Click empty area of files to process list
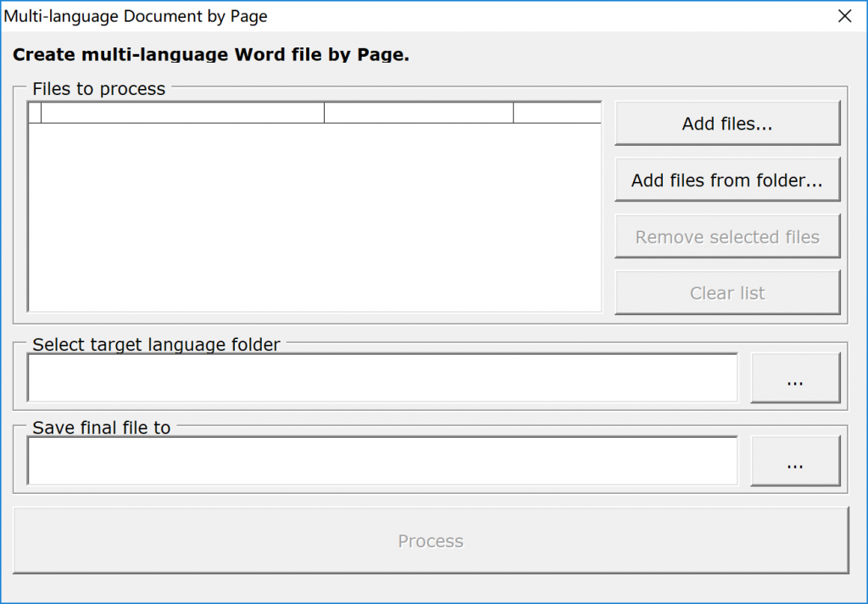This screenshot has height=604, width=868. [x=314, y=218]
